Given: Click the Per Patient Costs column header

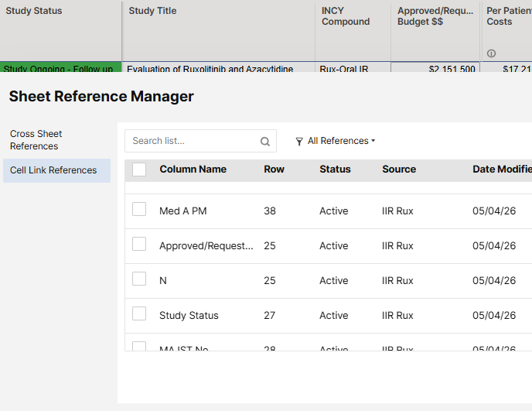Looking at the screenshot, I should click(507, 31).
